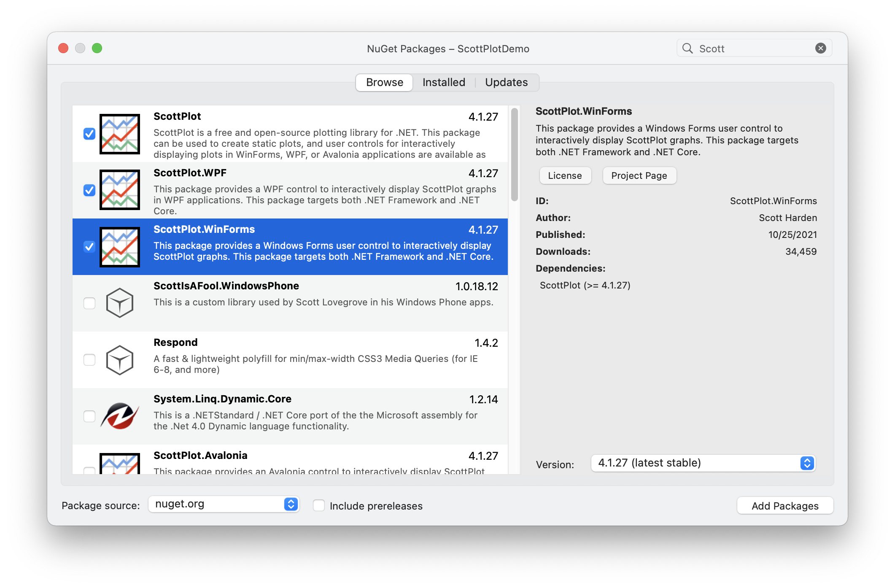895x588 pixels.
Task: Check the ScottIsAFool.WindowsPhone checkbox
Action: coord(89,303)
